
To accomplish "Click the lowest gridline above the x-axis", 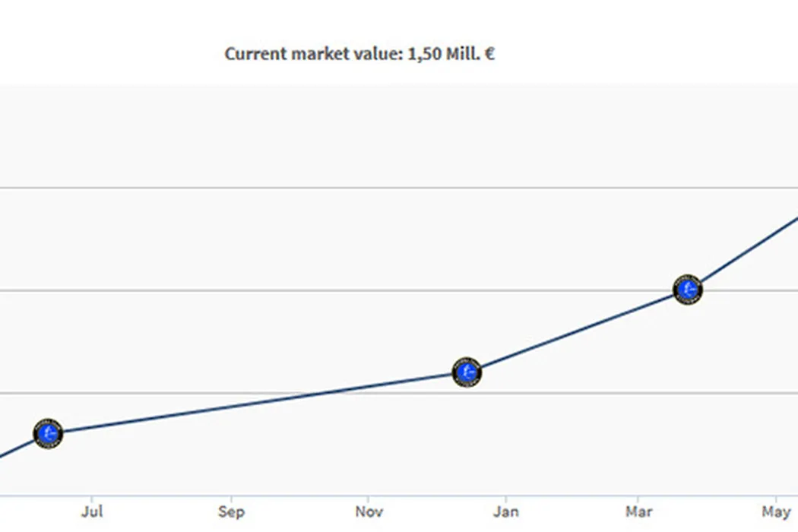I will click(228, 393).
